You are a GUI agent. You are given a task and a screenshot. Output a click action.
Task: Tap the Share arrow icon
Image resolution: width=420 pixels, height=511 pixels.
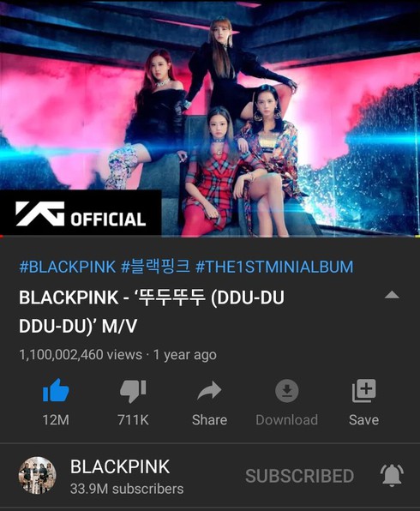[209, 390]
